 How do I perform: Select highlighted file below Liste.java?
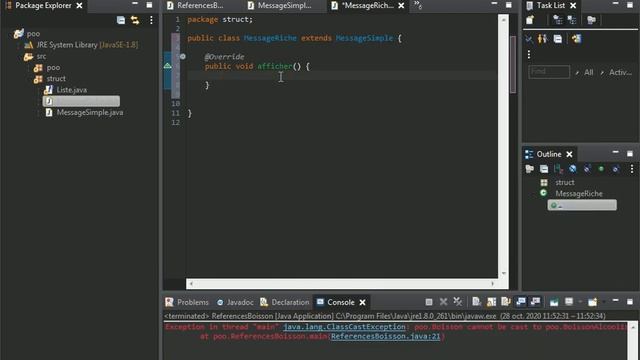click(81, 101)
